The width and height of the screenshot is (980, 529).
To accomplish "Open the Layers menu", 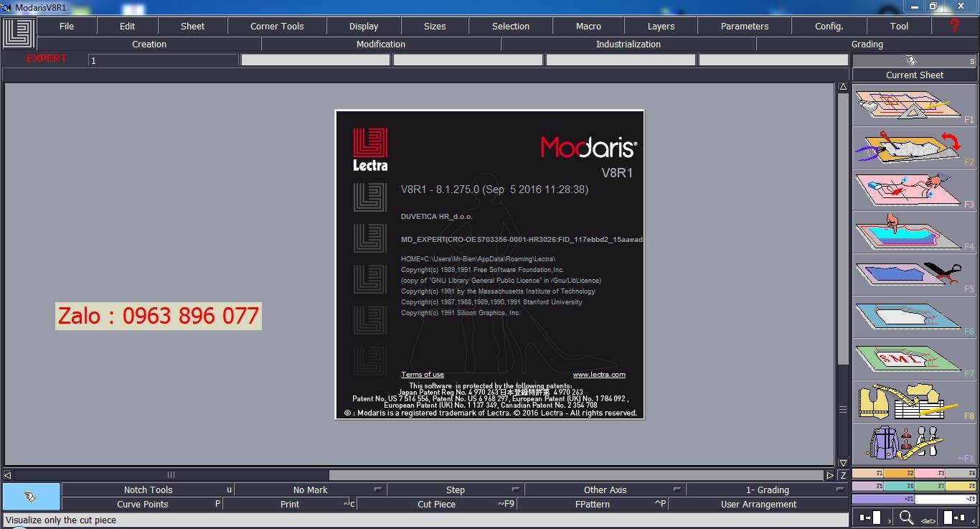I will pyautogui.click(x=661, y=26).
